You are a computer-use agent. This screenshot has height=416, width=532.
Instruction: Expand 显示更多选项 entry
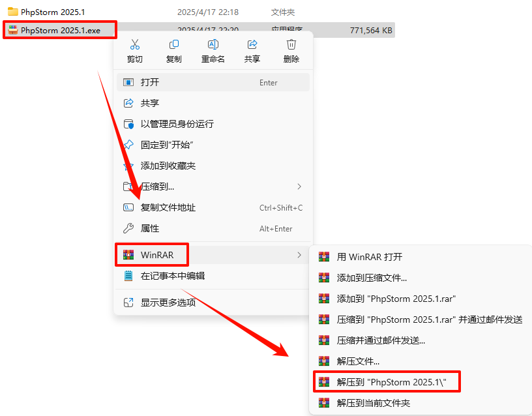[213, 303]
